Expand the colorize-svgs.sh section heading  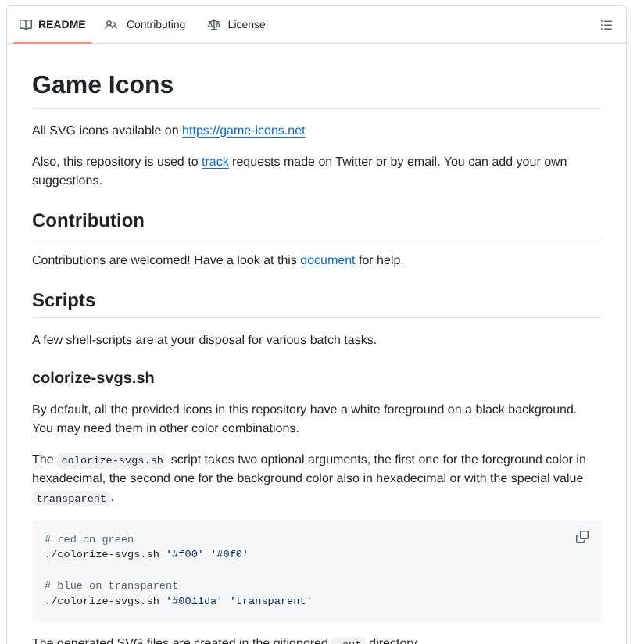pyautogui.click(x=93, y=377)
